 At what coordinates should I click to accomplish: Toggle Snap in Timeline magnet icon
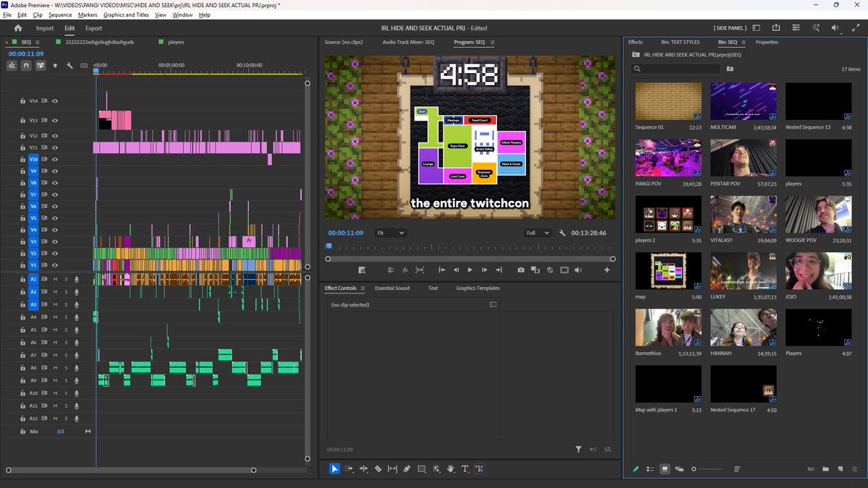point(27,66)
